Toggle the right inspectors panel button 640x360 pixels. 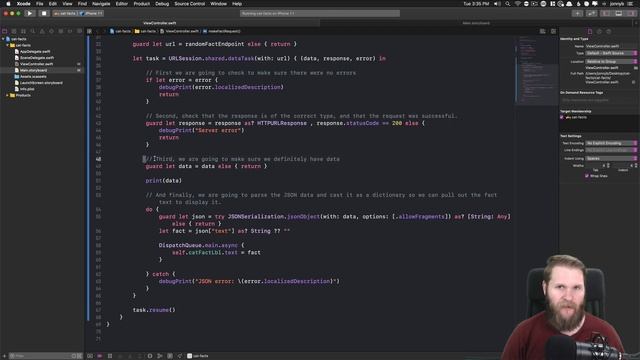coord(631,13)
